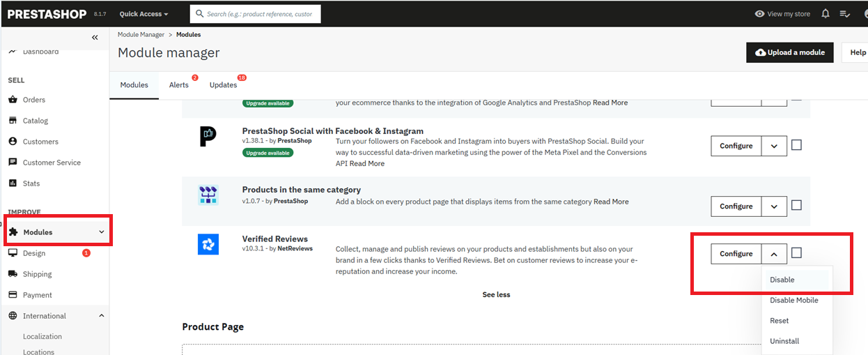Viewport: 868px width, 355px height.
Task: Collapse the Verified Reviews action dropdown arrow
Action: pos(774,254)
